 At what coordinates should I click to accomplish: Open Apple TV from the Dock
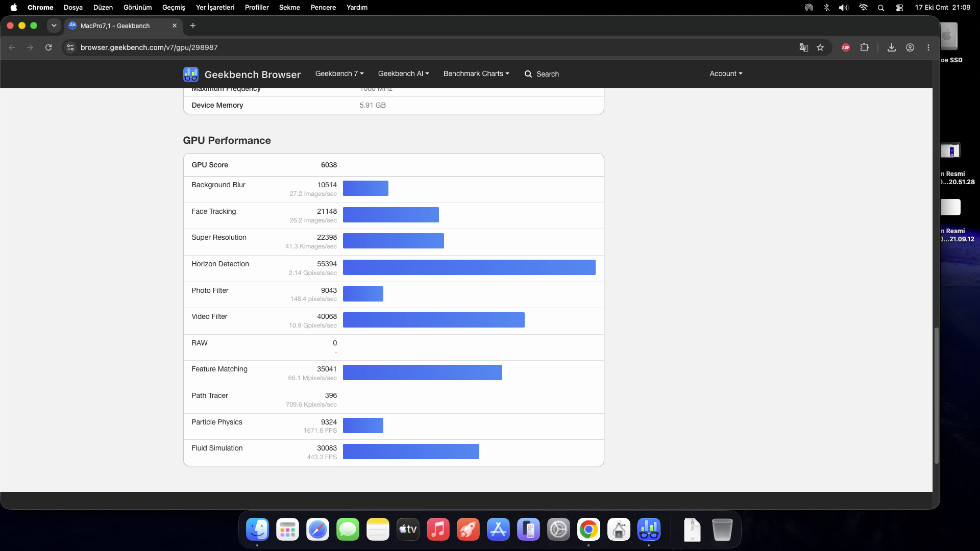click(408, 530)
